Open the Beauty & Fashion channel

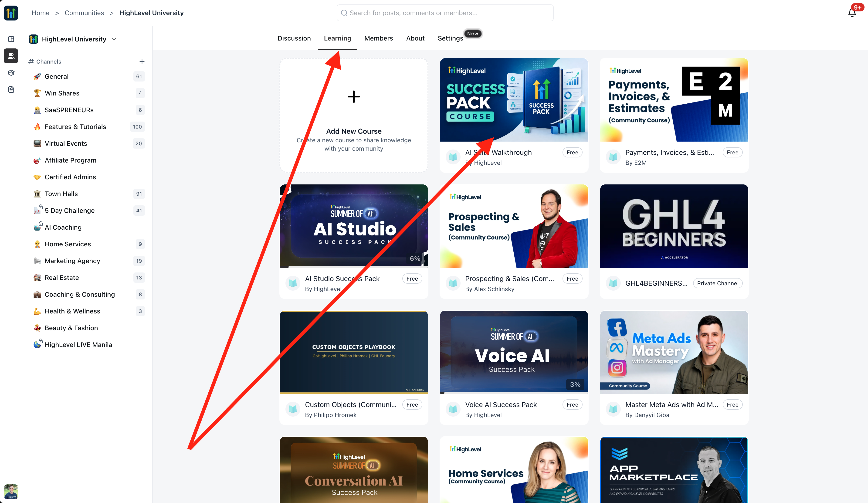88,328
